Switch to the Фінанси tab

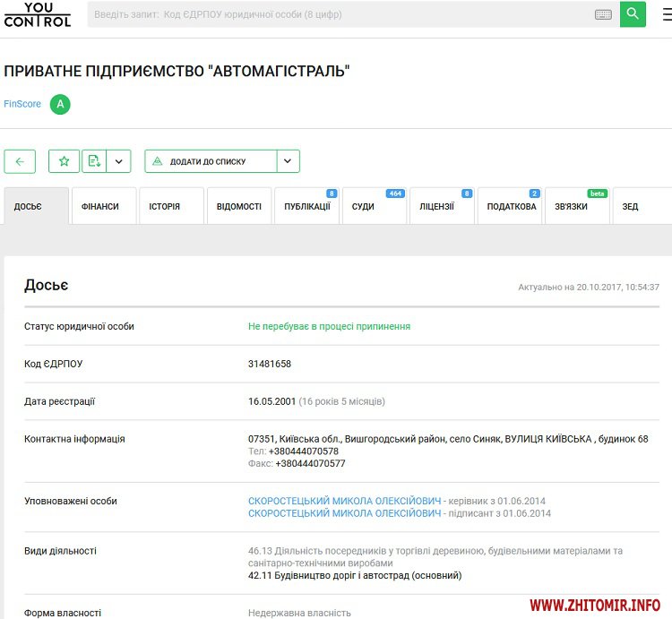click(x=100, y=206)
